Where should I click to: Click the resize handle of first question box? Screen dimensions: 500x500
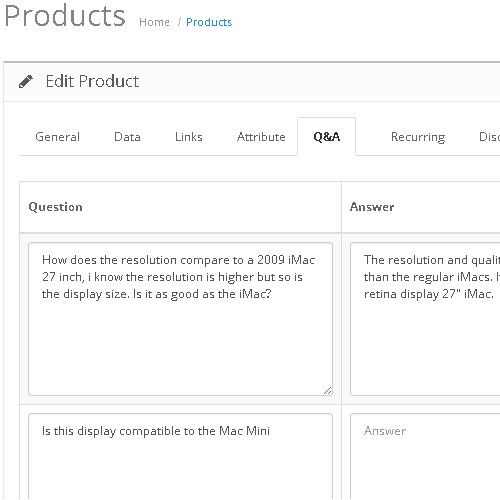(327, 390)
